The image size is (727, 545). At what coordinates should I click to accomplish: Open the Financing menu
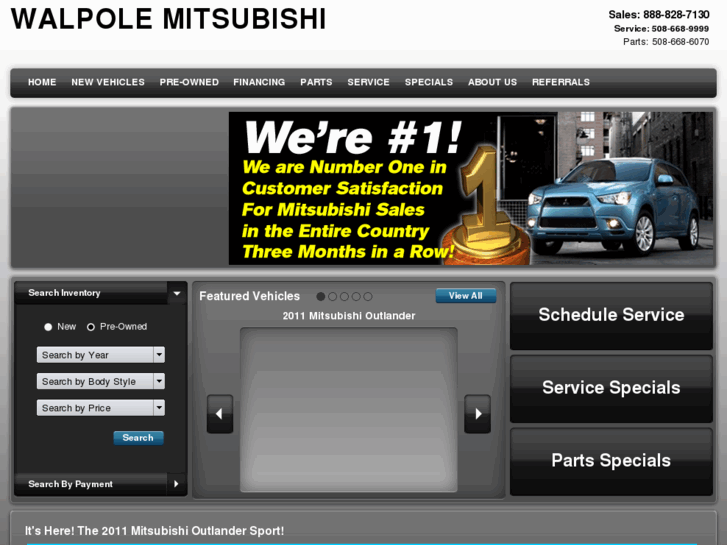click(259, 82)
